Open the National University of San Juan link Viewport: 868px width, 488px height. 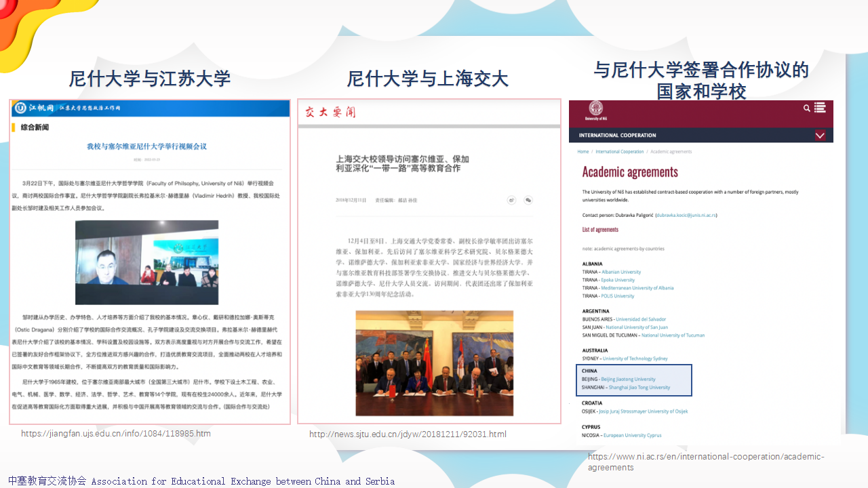[637, 327]
